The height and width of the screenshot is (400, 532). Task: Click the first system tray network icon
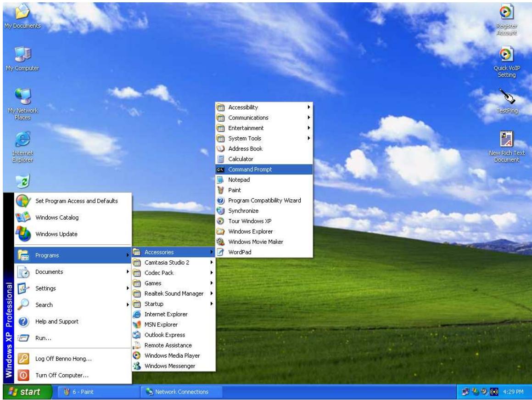465,392
